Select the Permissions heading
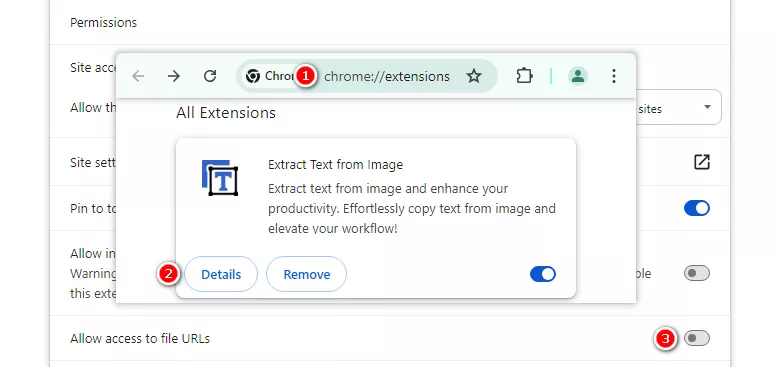This screenshot has height=367, width=780. (x=103, y=23)
